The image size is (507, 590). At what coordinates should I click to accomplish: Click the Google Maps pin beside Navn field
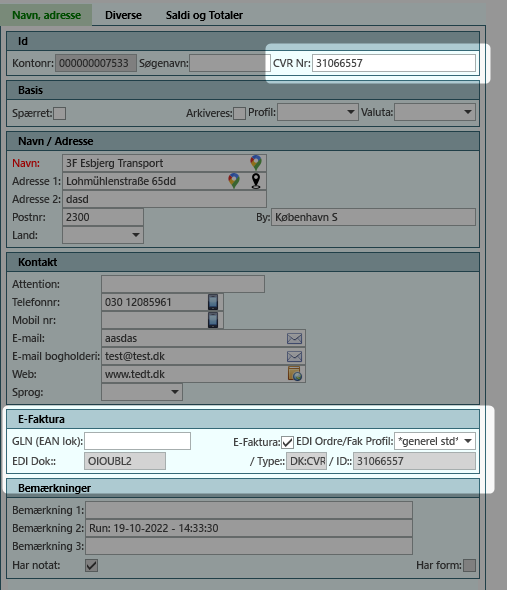[x=256, y=163]
